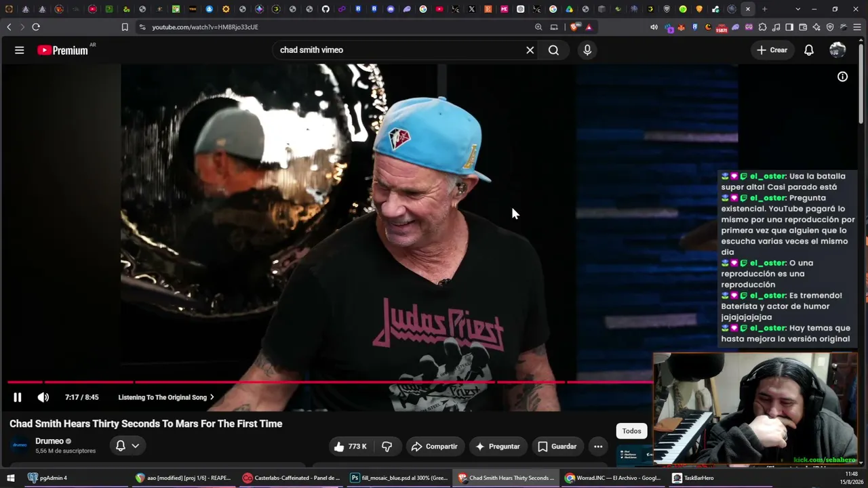Click the video time display 7:17 / 8:45
Screen dimensions: 868x488
[x=82, y=397]
